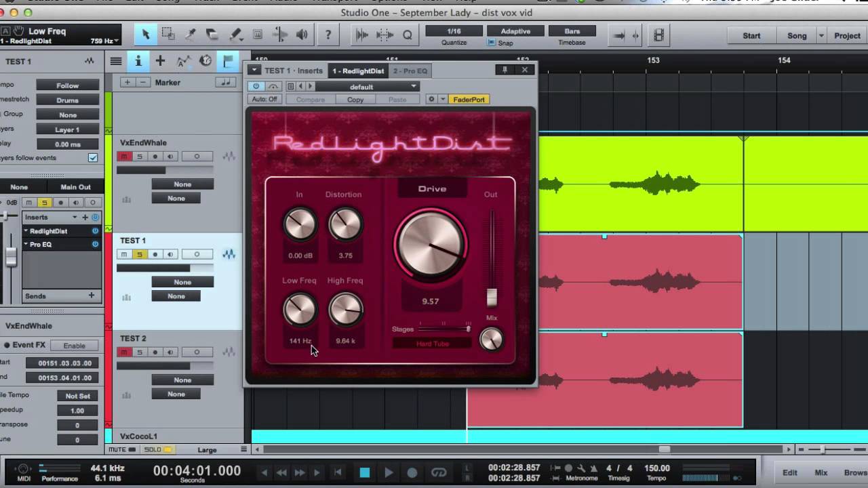This screenshot has width=868, height=488.
Task: Open the track list icon
Action: coord(116,61)
